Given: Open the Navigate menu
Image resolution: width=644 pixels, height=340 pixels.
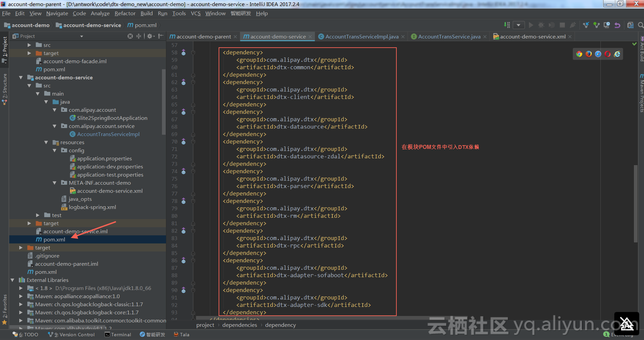Looking at the screenshot, I should (57, 13).
